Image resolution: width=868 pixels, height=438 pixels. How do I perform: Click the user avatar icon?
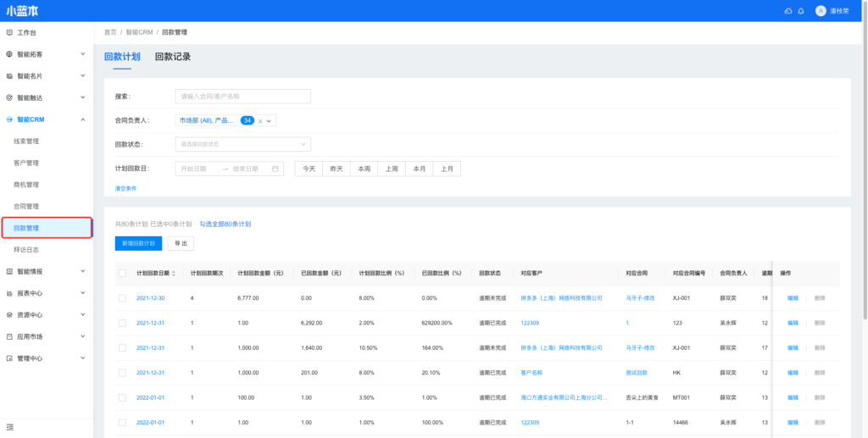pos(821,11)
